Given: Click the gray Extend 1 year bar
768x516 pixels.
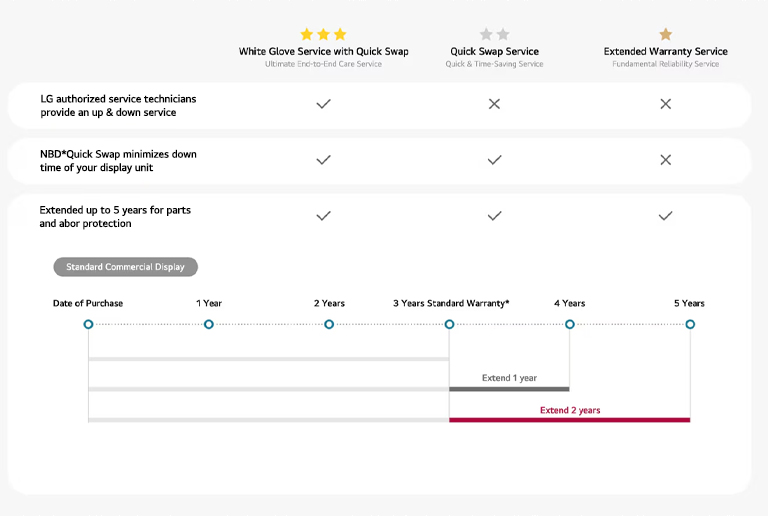Looking at the screenshot, I should [x=509, y=388].
